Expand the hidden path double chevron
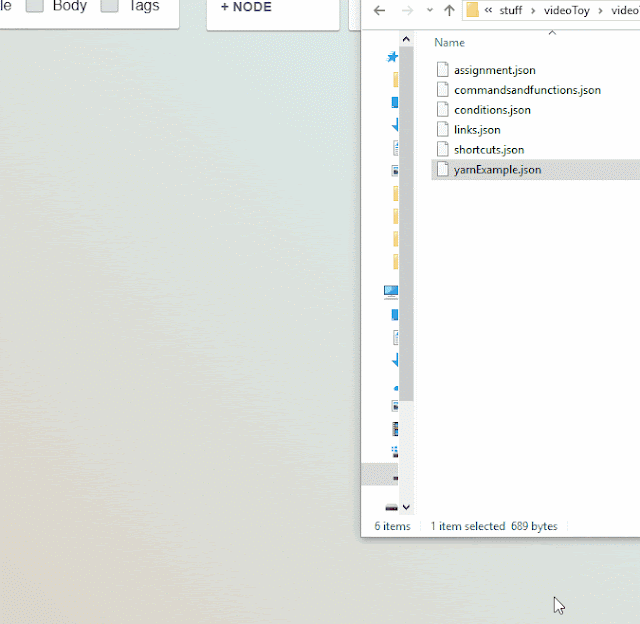 point(488,11)
